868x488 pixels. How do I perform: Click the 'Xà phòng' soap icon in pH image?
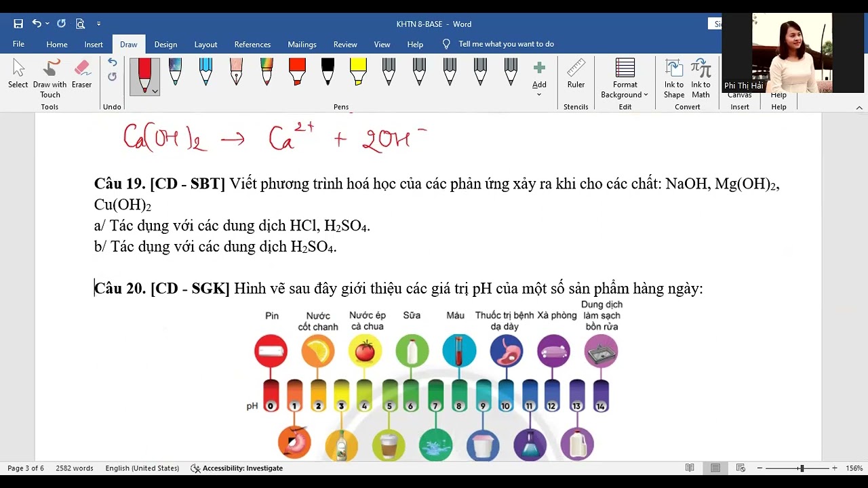coord(553,352)
